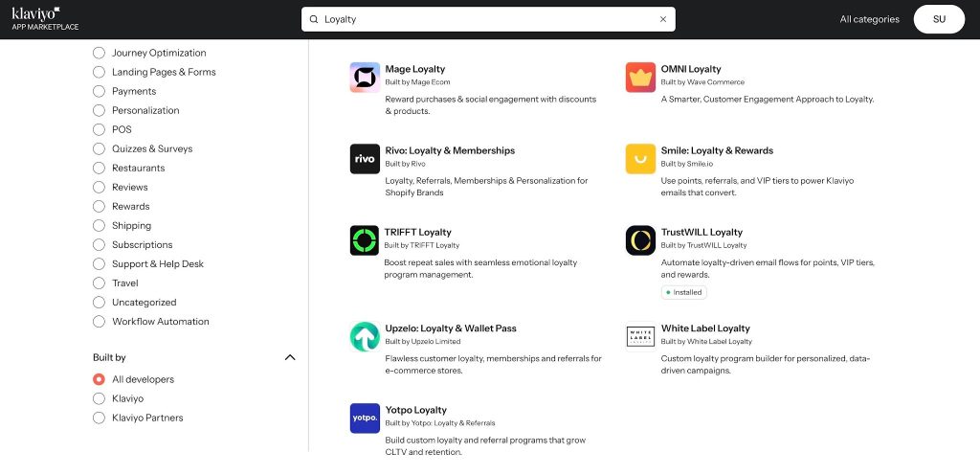Open the Upzelo arrow app icon
Viewport: 980px width, 475px height.
[365, 337]
